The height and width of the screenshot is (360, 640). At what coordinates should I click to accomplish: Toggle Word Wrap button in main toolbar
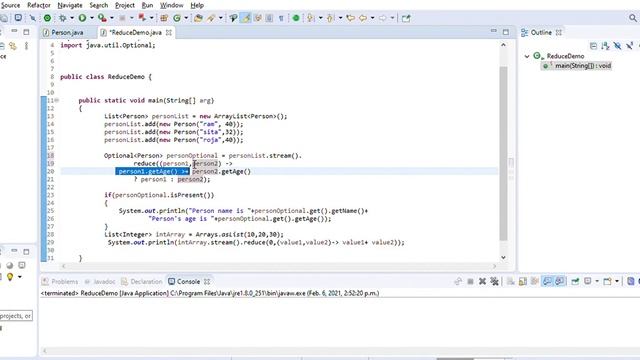pyautogui.click(x=258, y=18)
